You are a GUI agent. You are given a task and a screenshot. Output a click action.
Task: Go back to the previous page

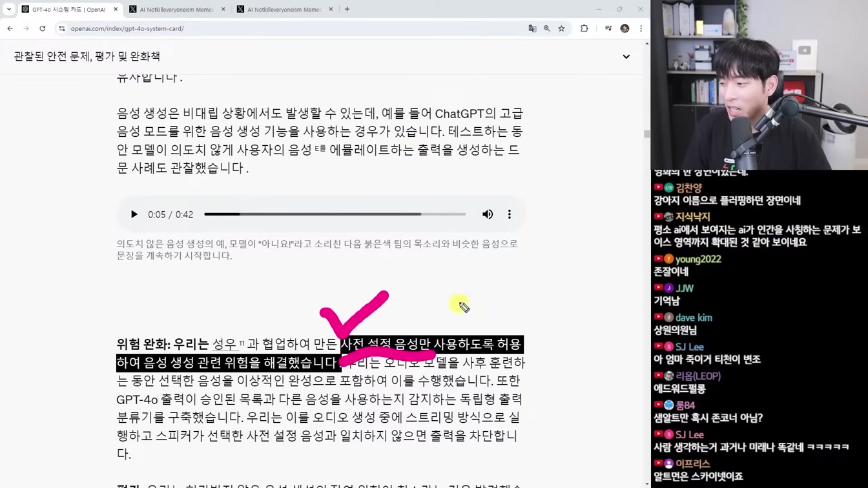(x=10, y=28)
